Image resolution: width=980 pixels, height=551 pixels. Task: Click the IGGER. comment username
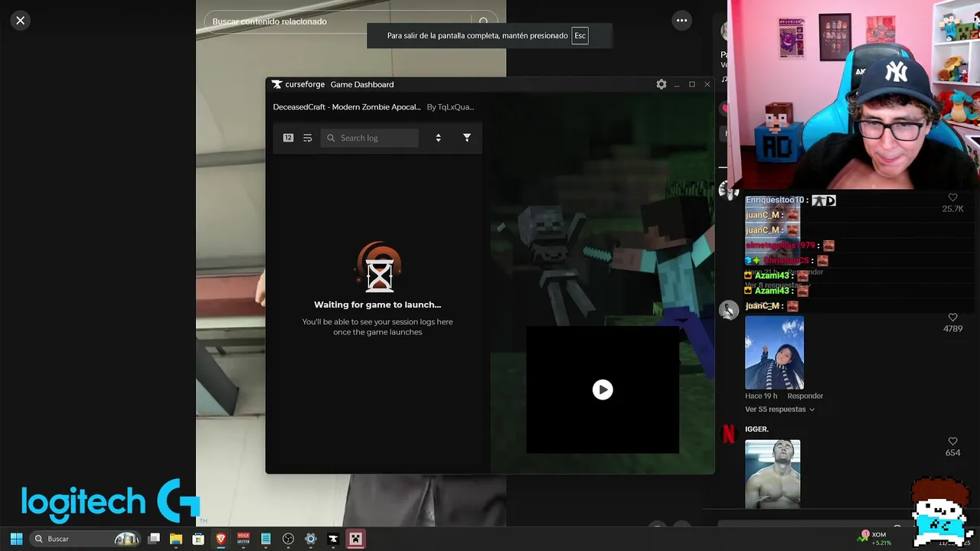click(756, 429)
